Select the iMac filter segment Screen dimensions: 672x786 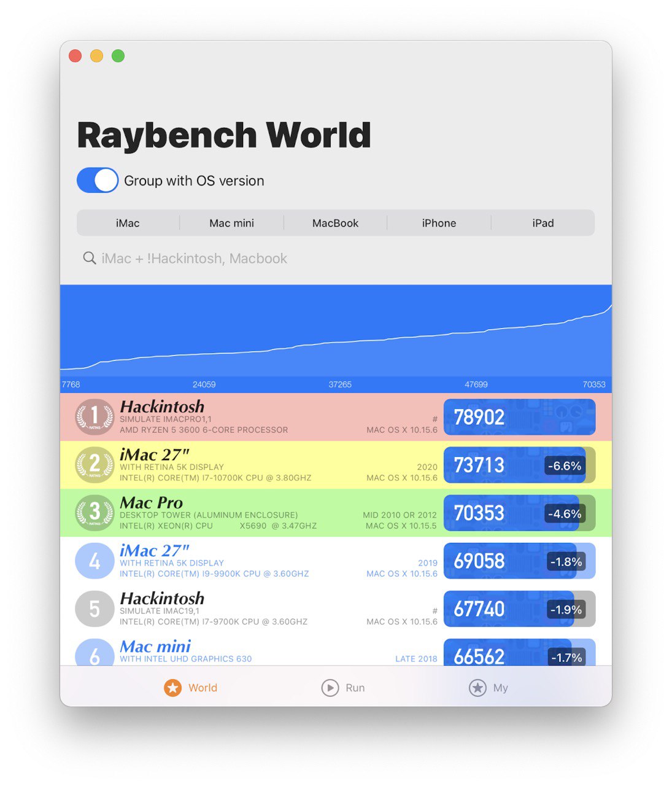click(x=128, y=223)
